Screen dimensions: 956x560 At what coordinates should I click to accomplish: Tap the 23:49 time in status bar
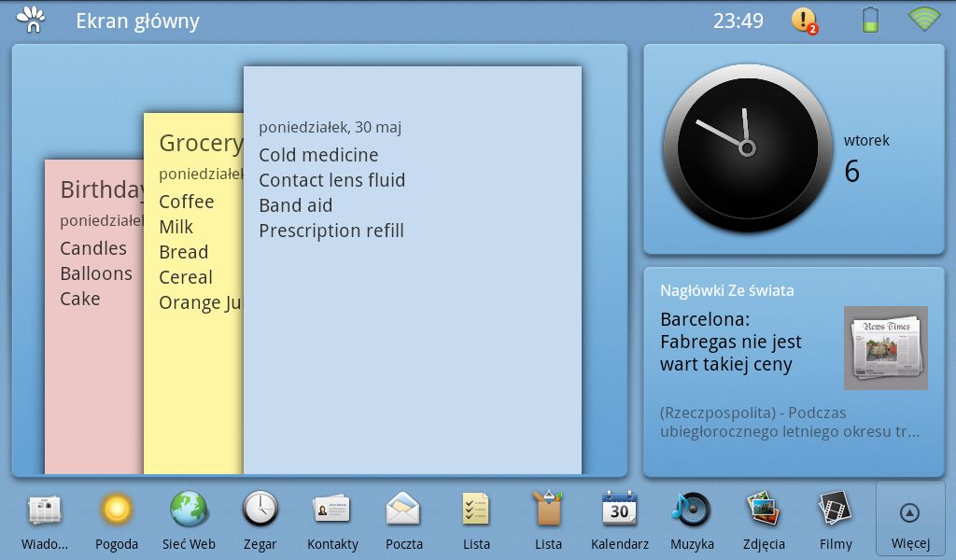point(738,21)
